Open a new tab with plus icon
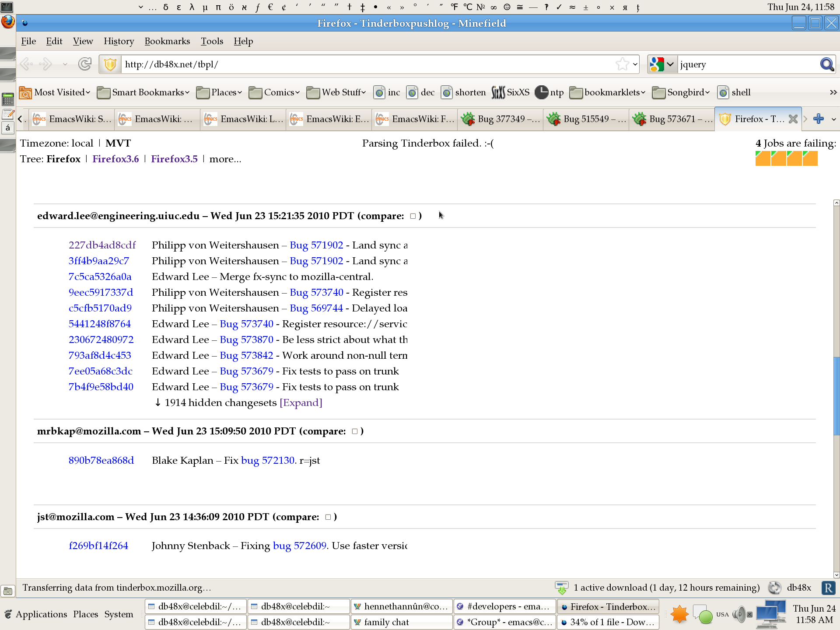Viewport: 840px width, 630px height. coord(819,119)
